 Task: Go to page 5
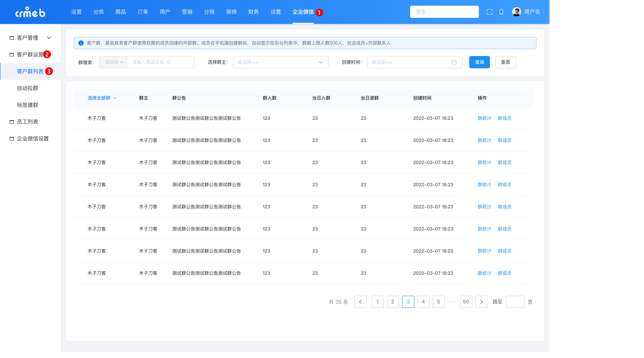click(x=439, y=302)
